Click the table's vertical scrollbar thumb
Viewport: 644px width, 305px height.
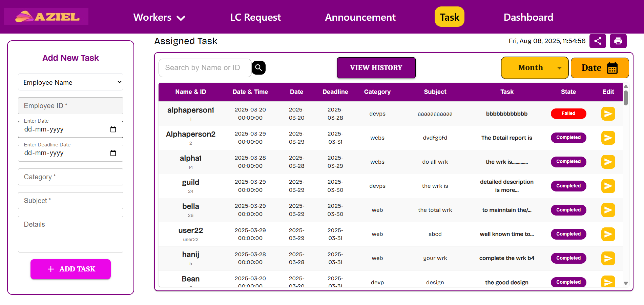tap(626, 98)
